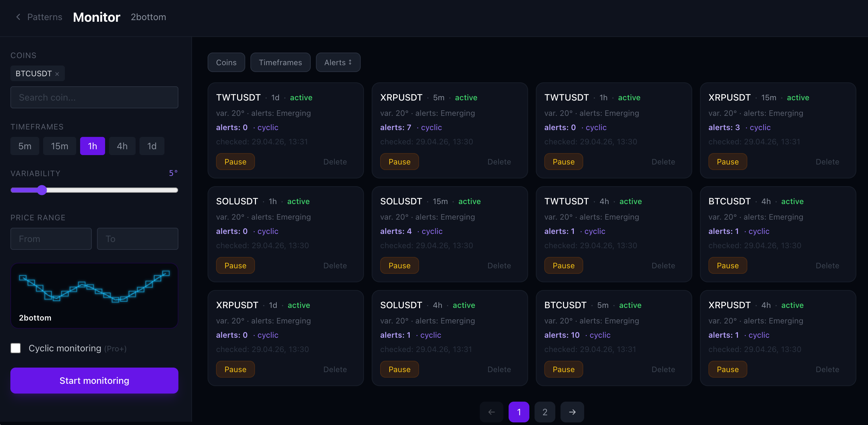The height and width of the screenshot is (425, 868).
Task: Adjust the variability slider handle
Action: click(42, 190)
